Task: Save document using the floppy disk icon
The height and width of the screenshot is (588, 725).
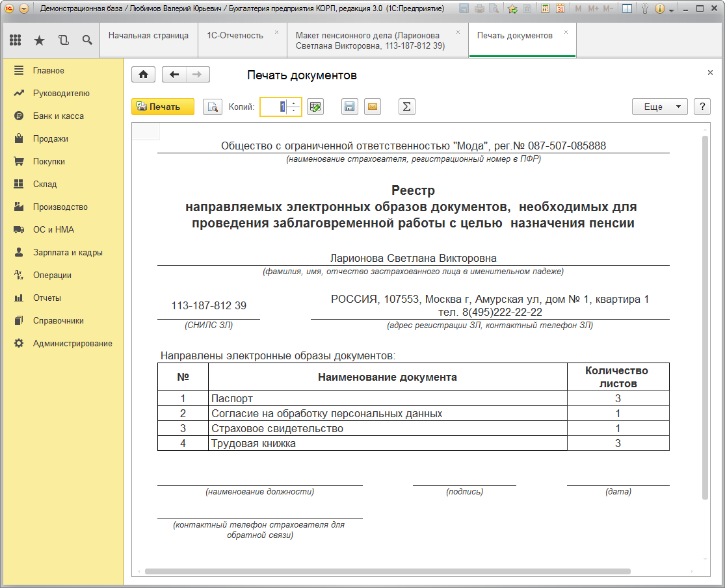Action: 350,107
